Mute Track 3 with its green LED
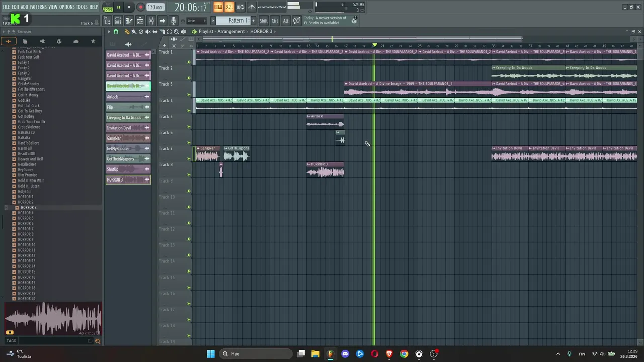 click(189, 95)
